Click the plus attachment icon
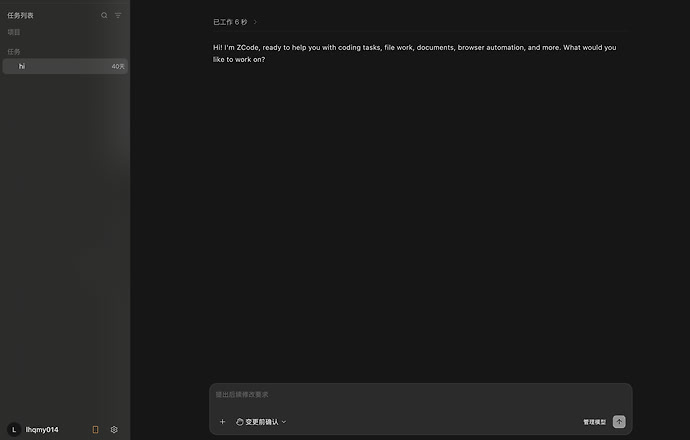 (222, 422)
